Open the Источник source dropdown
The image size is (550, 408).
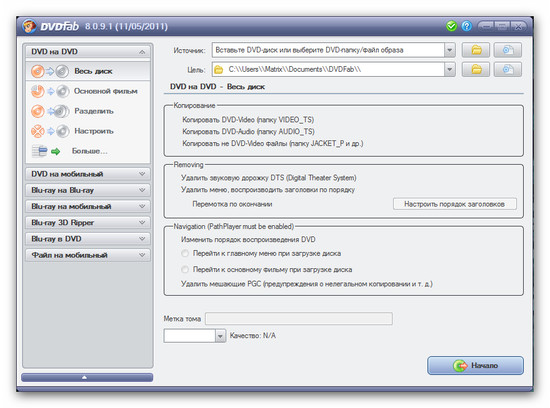[449, 50]
